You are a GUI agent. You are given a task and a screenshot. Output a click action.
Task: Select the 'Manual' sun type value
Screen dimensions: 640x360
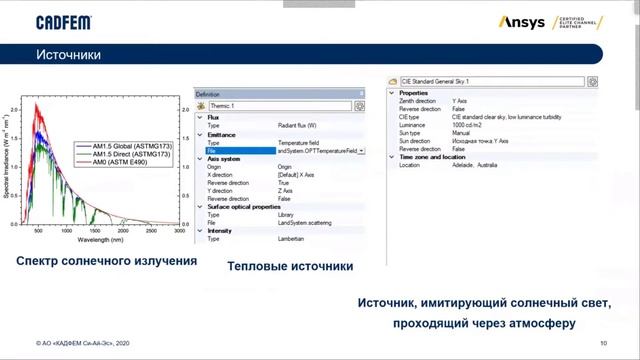[460, 133]
